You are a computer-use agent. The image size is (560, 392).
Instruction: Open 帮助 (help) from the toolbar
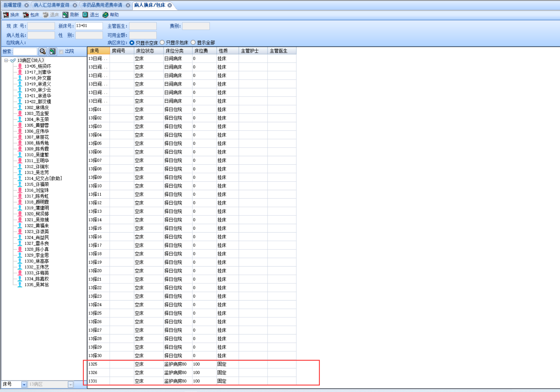(x=111, y=15)
